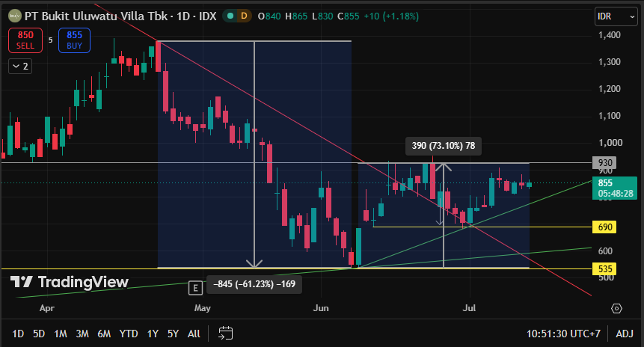Click the 850 SELL button
Image resolution: width=644 pixels, height=347 pixels.
tap(25, 40)
